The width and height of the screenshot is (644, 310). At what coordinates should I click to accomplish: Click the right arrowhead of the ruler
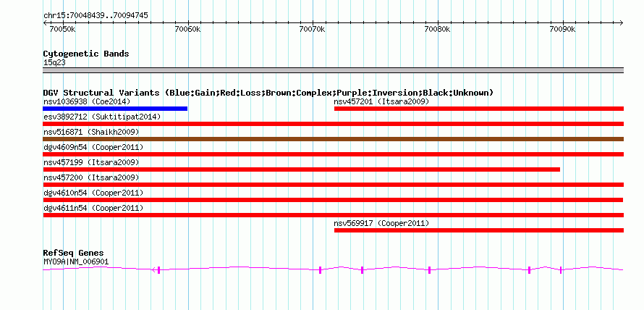point(622,22)
